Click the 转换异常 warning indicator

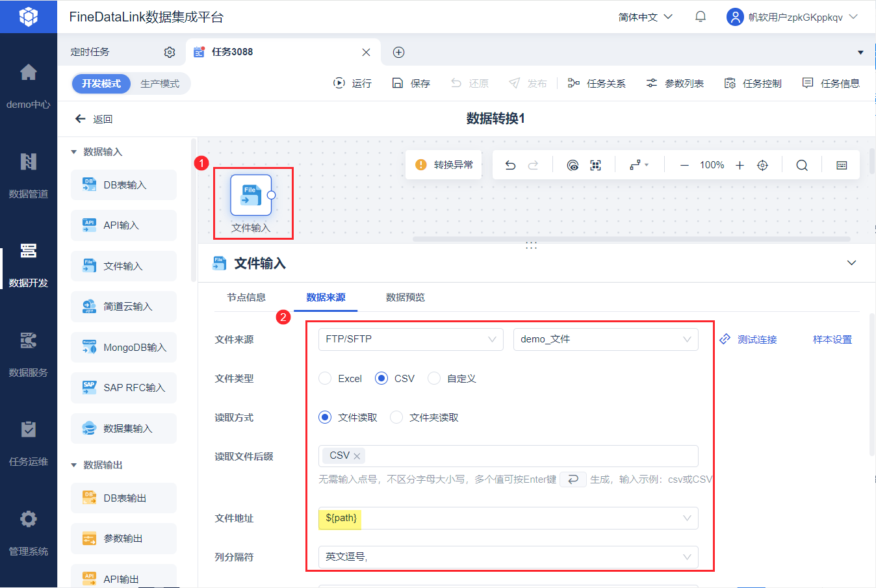click(444, 165)
